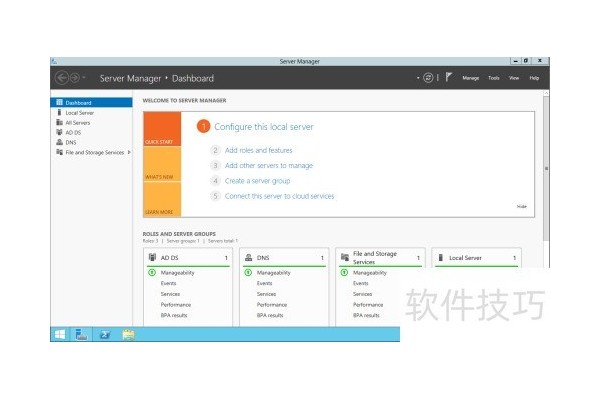
Task: Open the Tools menu
Action: (x=494, y=78)
